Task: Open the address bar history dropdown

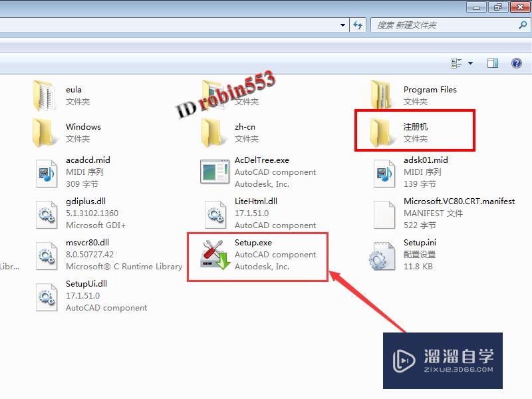Action: 342,25
